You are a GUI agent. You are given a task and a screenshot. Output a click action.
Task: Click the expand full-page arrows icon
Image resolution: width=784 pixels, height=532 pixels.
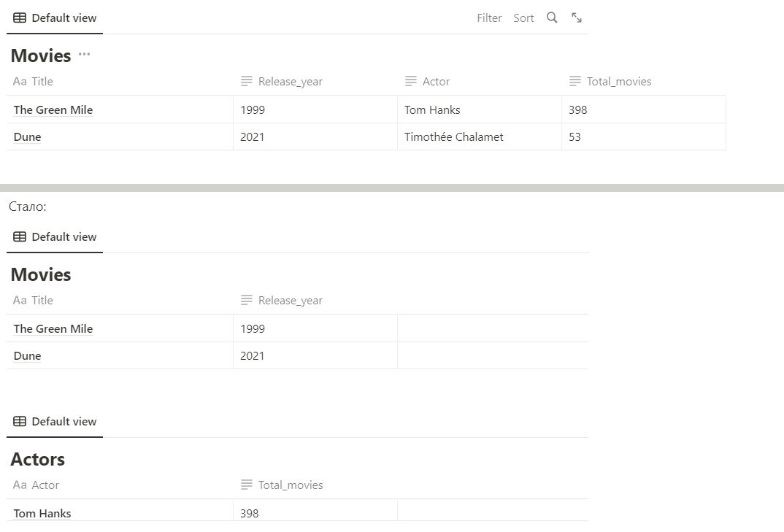(577, 18)
